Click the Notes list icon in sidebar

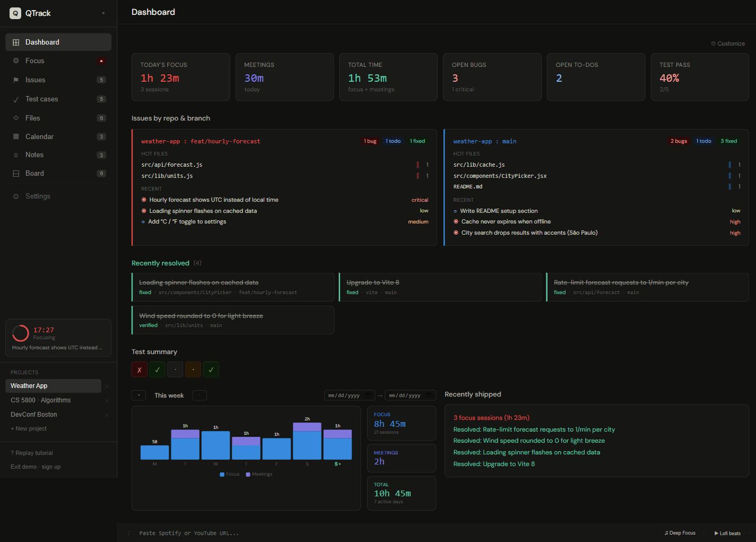[x=16, y=155]
